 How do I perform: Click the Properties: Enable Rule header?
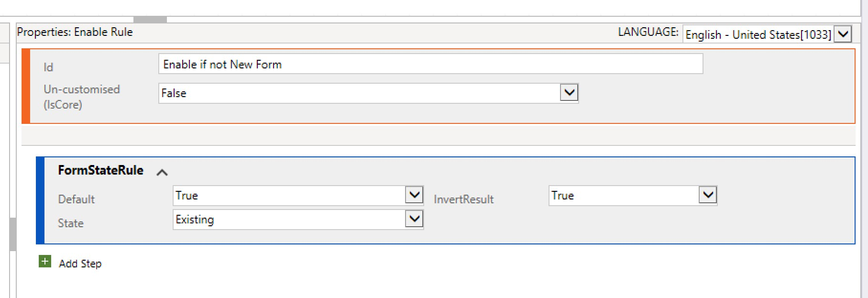click(75, 32)
